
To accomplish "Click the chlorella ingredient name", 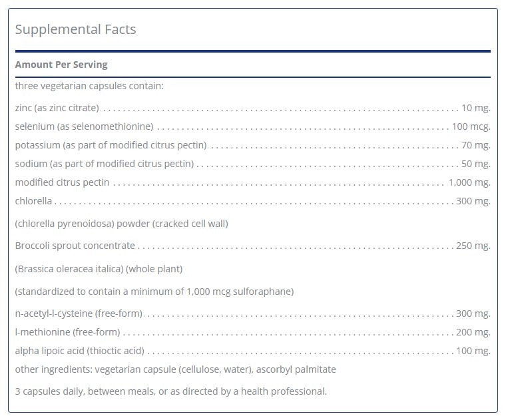I will coord(33,201).
